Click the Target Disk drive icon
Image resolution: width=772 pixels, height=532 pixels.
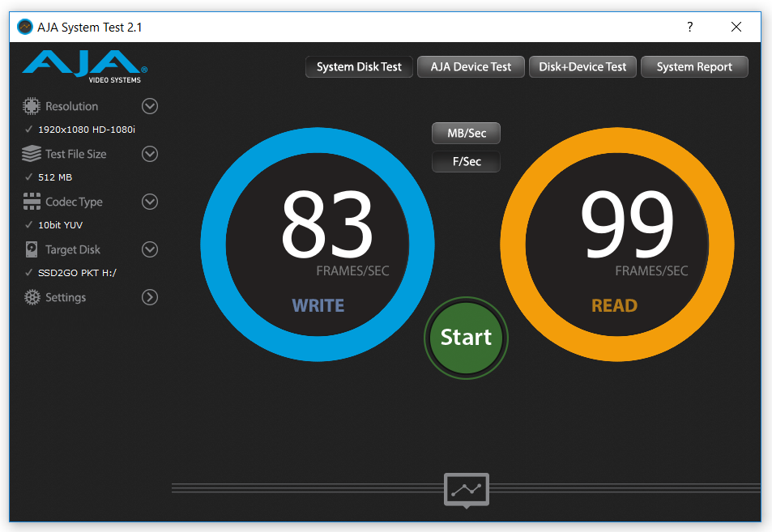pyautogui.click(x=32, y=249)
